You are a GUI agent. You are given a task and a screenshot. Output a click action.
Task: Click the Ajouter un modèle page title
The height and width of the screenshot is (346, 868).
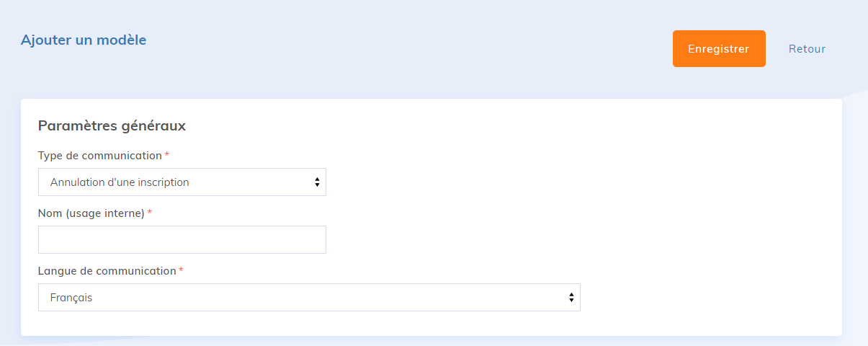coord(84,40)
